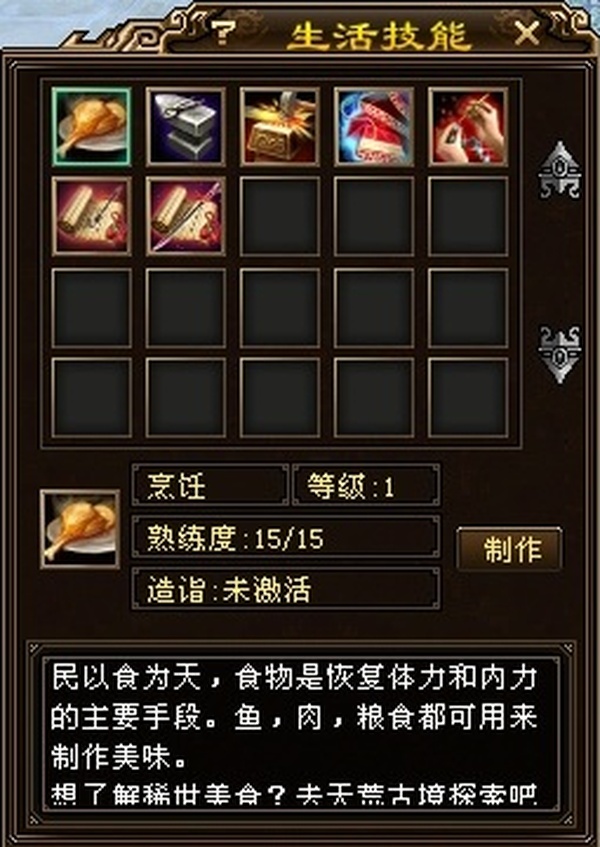
Task: Select the empty slot right of purple sword scroll
Action: (280, 216)
